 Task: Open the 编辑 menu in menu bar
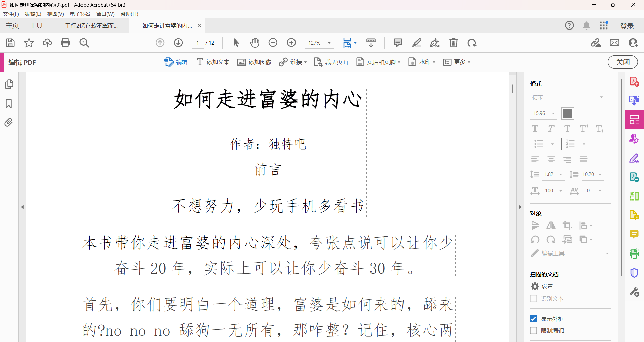click(x=33, y=14)
